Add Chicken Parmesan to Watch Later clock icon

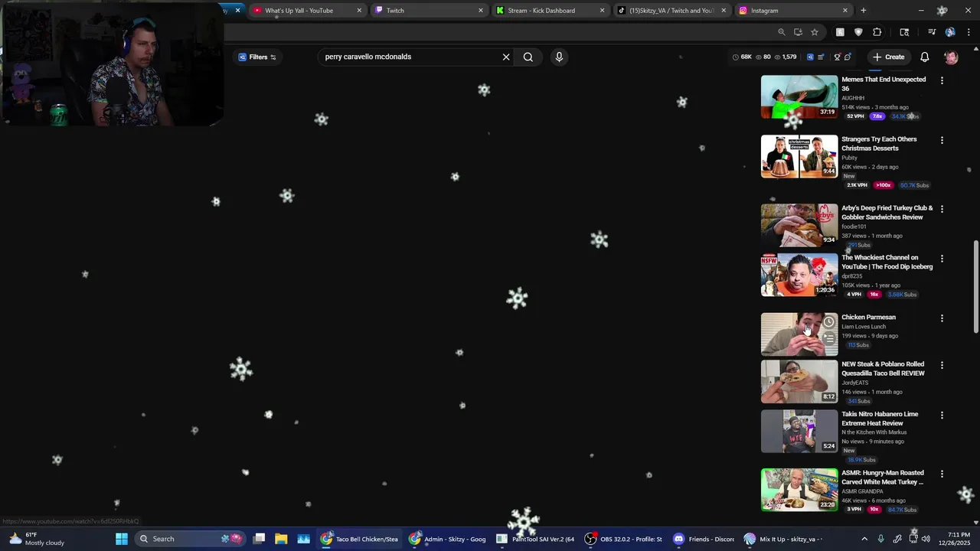(x=828, y=322)
